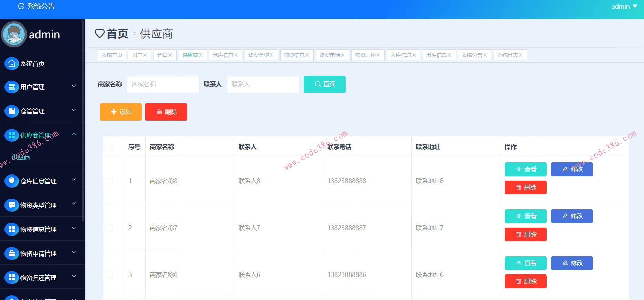This screenshot has height=300, width=644.
Task: Expand the 物资类型管理 menu chevron
Action: [x=74, y=204]
